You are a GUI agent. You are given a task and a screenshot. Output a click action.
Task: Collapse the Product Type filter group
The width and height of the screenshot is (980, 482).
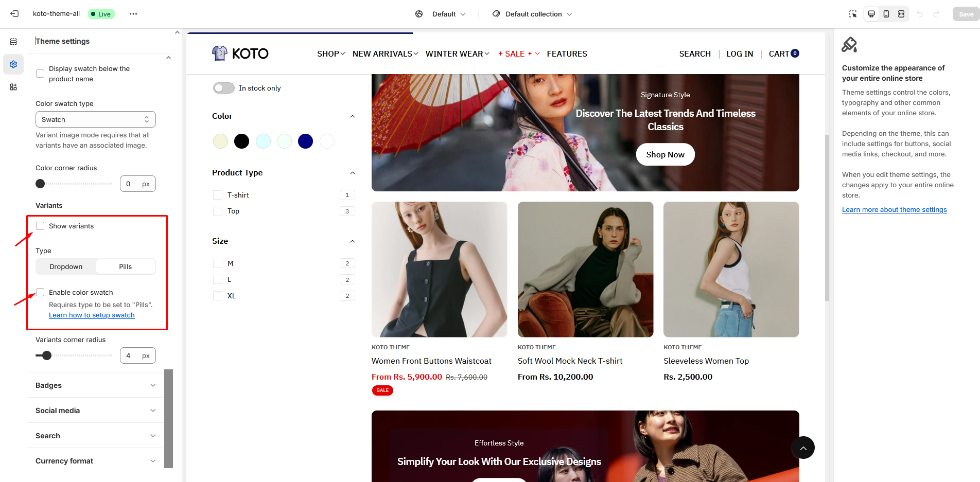(x=353, y=173)
